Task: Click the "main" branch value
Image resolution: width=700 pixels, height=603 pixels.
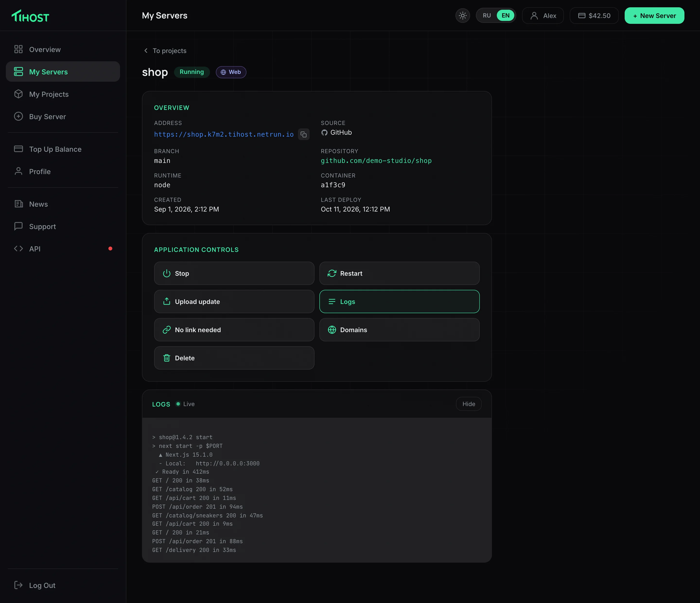Action: coord(162,160)
